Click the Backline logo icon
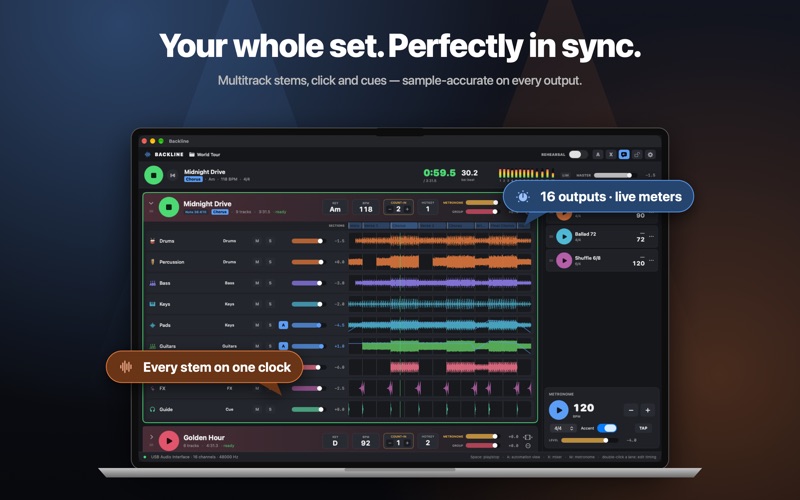800x500 pixels. pyautogui.click(x=147, y=154)
